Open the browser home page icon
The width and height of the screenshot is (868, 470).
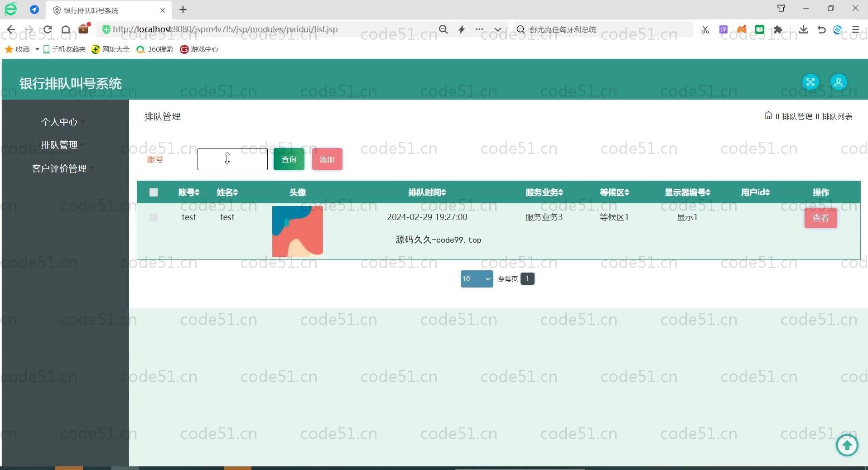66,30
